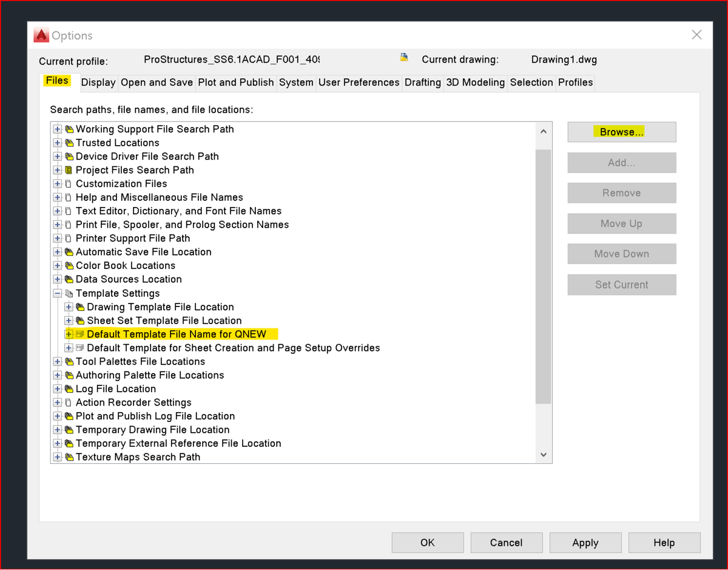The width and height of the screenshot is (728, 570).
Task: Expand the Customization Files node
Action: pos(58,184)
